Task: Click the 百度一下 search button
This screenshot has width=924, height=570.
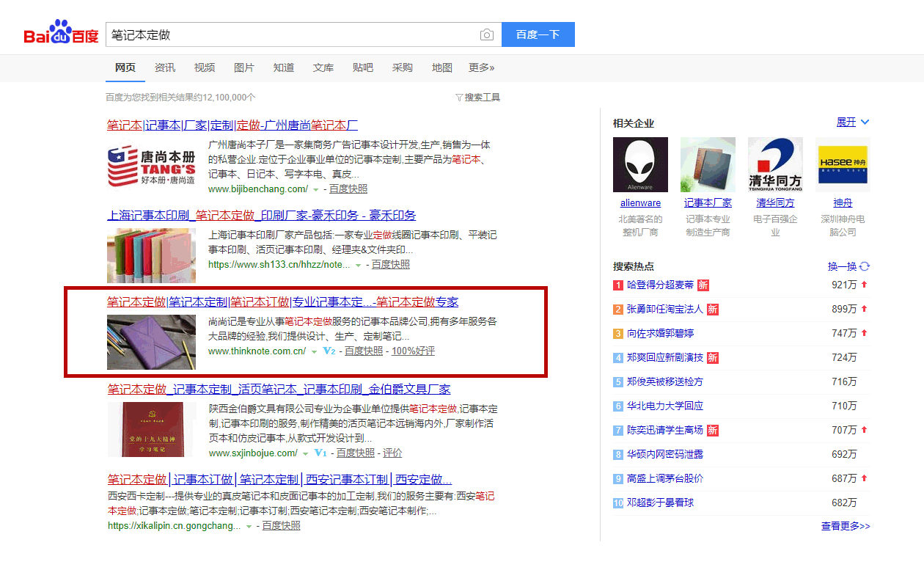Action: pyautogui.click(x=538, y=34)
